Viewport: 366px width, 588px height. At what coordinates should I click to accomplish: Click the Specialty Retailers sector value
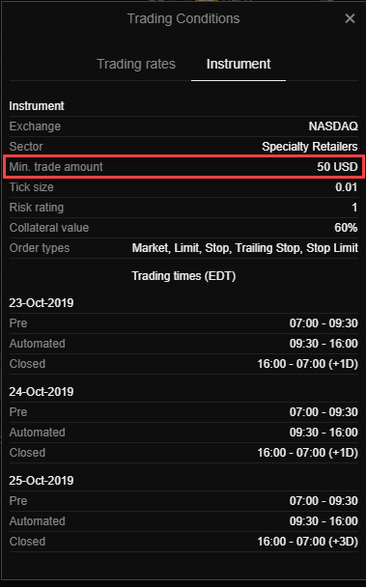310,147
